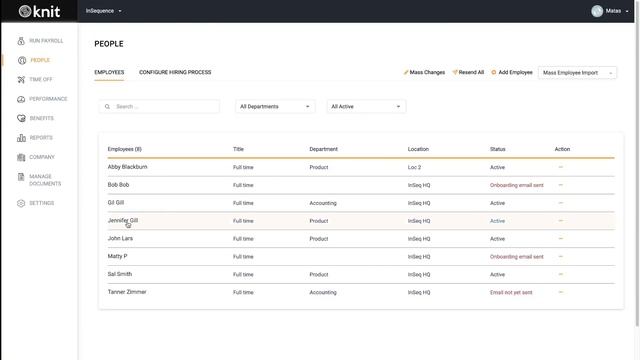The image size is (640, 360).
Task: Click the Location column header
Action: (x=418, y=149)
